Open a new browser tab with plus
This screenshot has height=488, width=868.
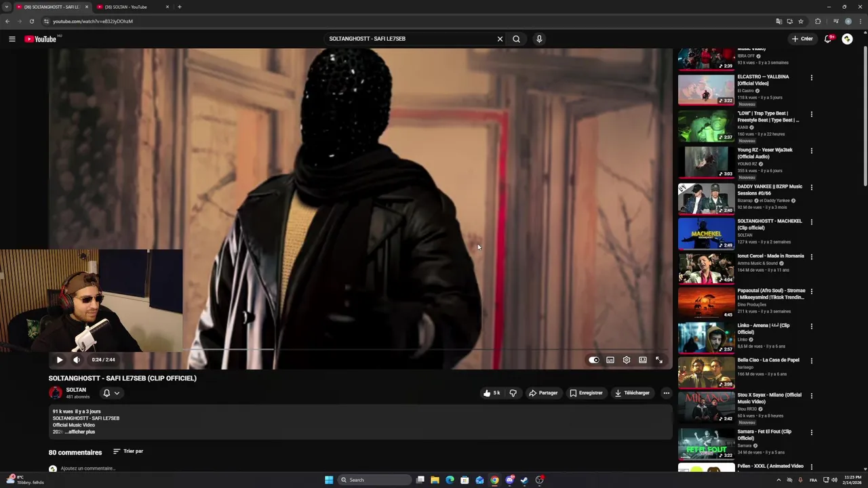tap(179, 7)
